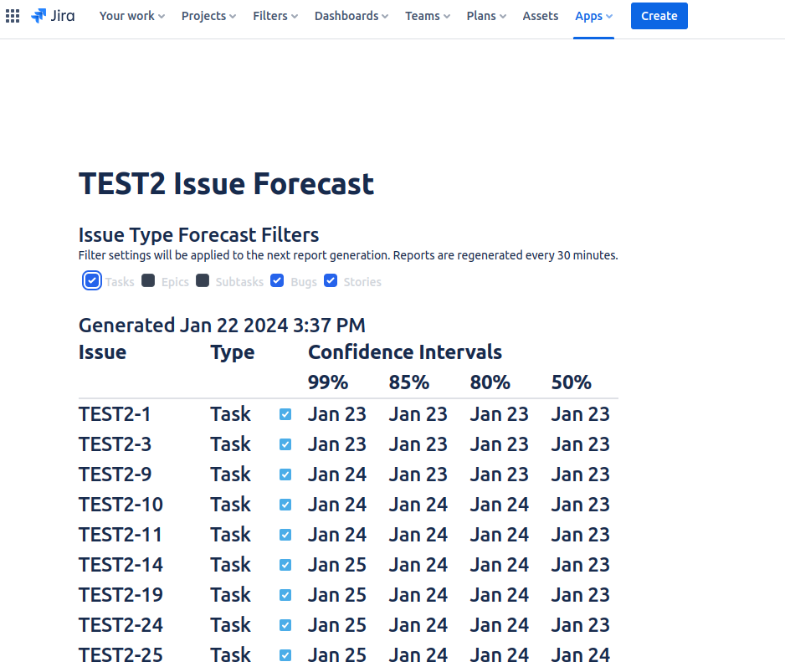Viewport: 785px width, 672px height.
Task: Open the Dashboards dropdown
Action: [x=351, y=15]
